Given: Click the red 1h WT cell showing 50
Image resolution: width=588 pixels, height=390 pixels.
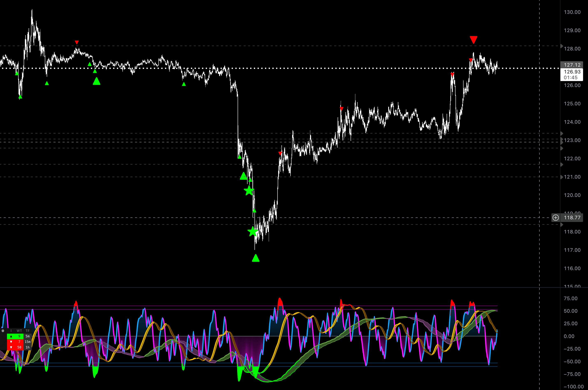Looking at the screenshot, I should 15,347.
